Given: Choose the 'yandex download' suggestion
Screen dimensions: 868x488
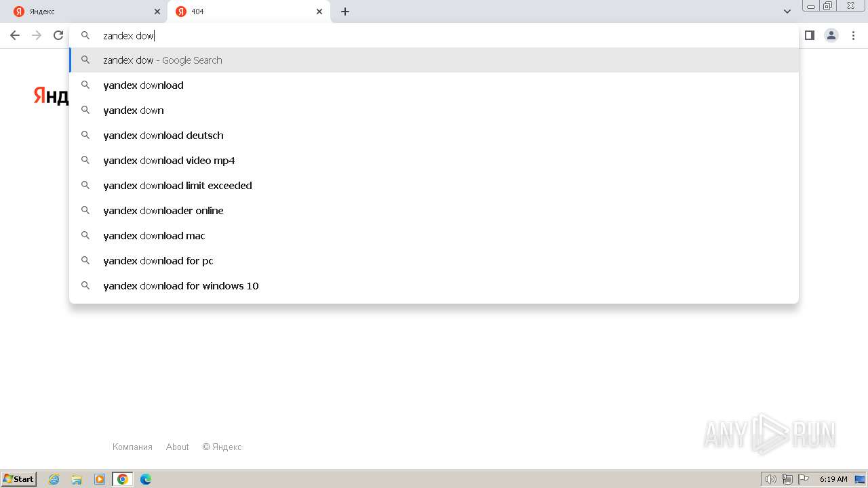Looking at the screenshot, I should pyautogui.click(x=434, y=85).
